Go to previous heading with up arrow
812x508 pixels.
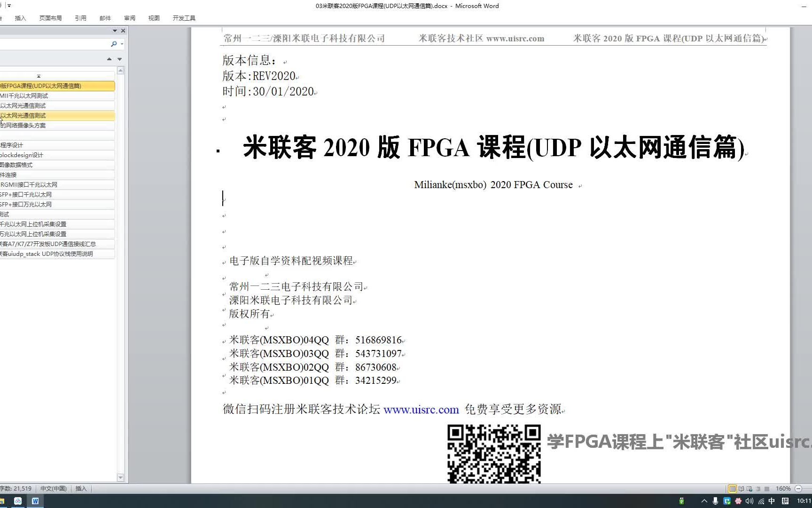109,59
